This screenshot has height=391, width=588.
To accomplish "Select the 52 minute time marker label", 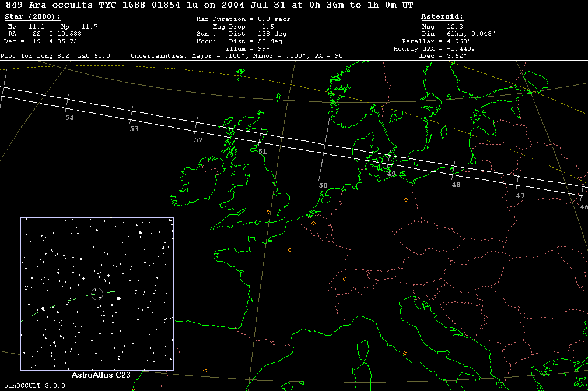I will click(x=198, y=140).
